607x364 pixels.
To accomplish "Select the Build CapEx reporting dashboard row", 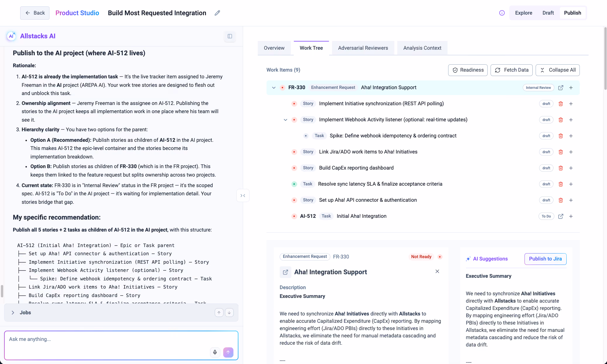I will (423, 168).
